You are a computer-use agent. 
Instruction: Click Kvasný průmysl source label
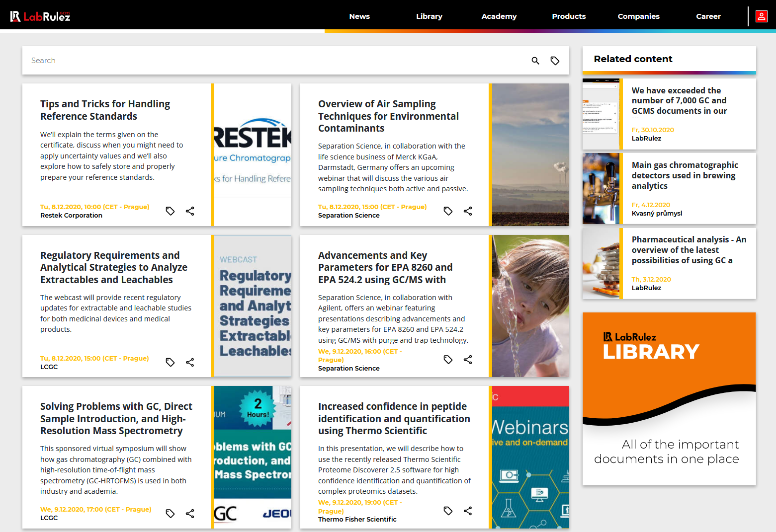657,214
